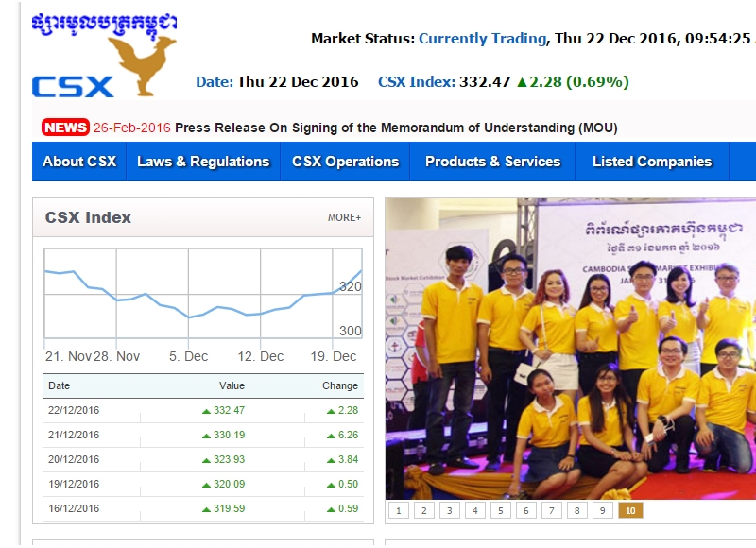Click the exhibition group photo banner
The image size is (756, 548).
(x=570, y=348)
